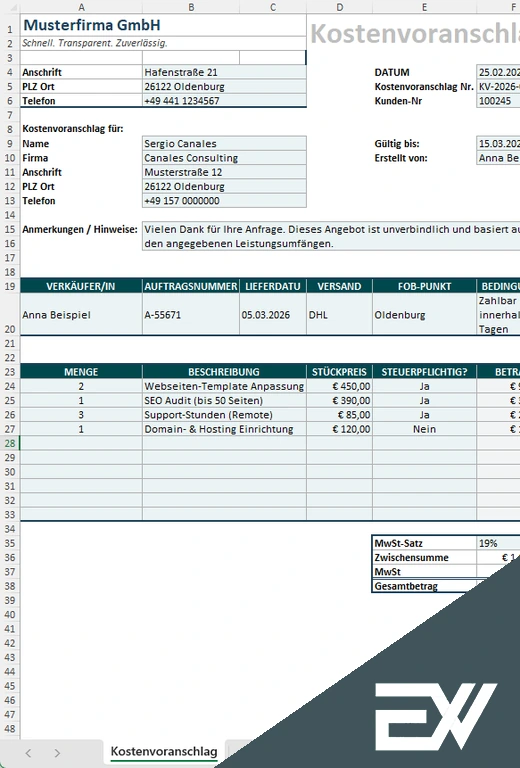Select column D header

pos(339,7)
